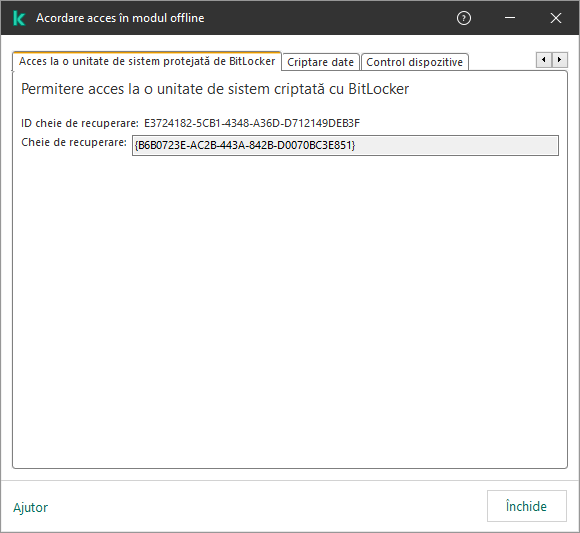The image size is (580, 533).
Task: Click the Închide button
Action: click(x=526, y=506)
